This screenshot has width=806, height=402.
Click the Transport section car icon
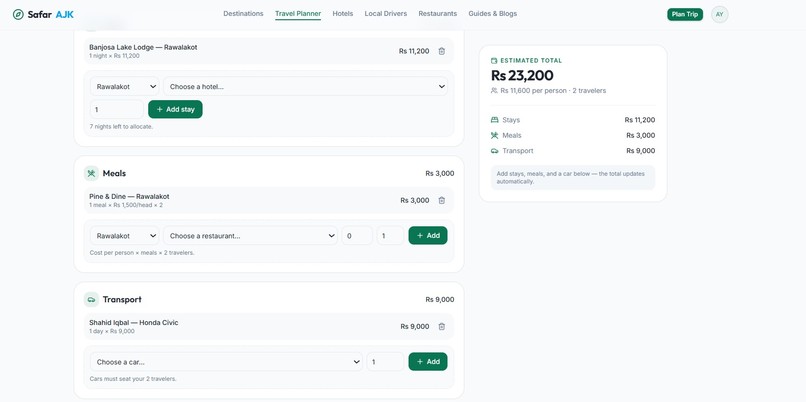[91, 299]
